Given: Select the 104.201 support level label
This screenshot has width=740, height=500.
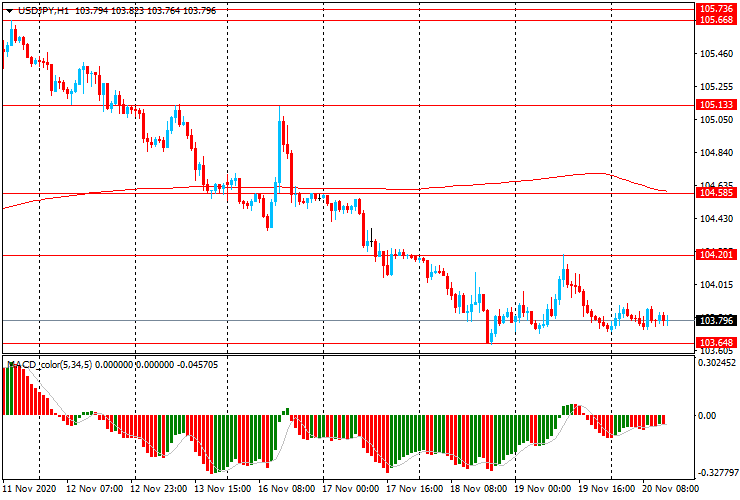Looking at the screenshot, I should [x=716, y=255].
